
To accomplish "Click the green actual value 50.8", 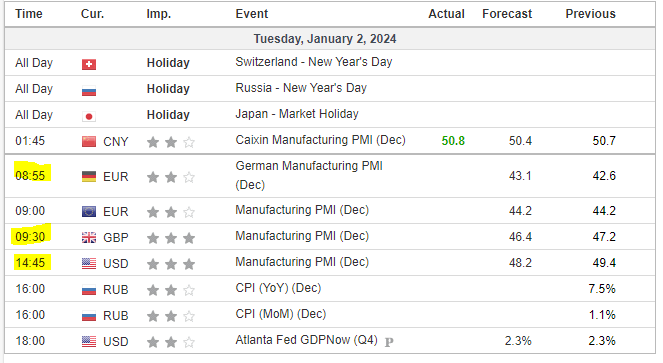I will coord(453,141).
